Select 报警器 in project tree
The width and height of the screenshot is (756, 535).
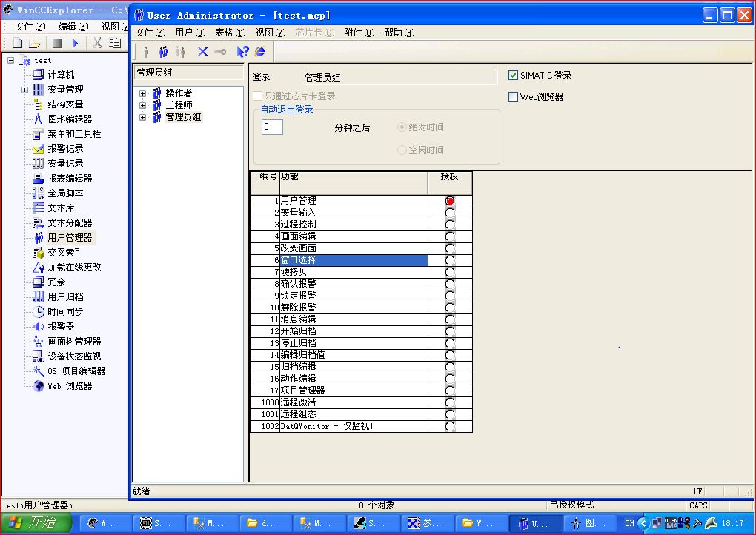(61, 327)
